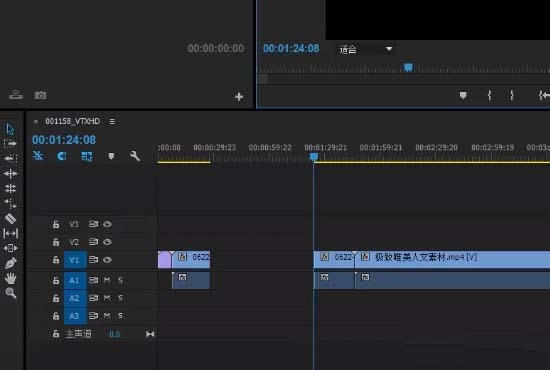
Task: Toggle timeline Snap magnet icon
Action: [62, 156]
